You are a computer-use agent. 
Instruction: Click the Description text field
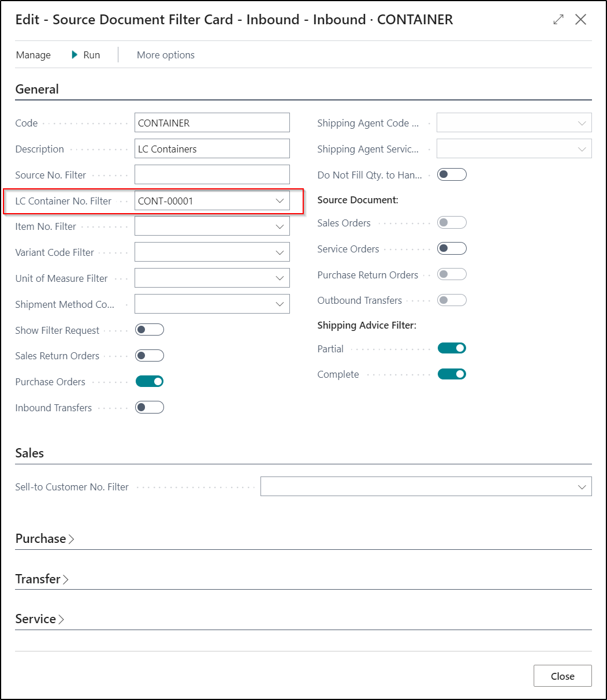211,148
